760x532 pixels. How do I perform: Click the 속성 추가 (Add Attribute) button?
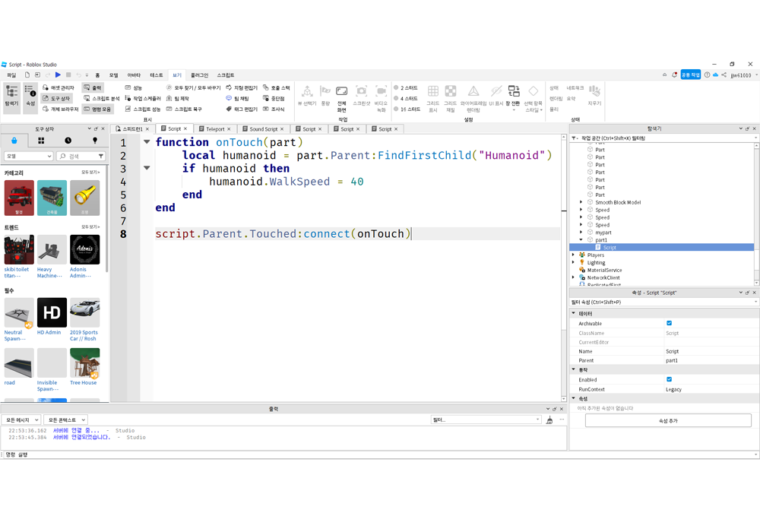tap(668, 420)
